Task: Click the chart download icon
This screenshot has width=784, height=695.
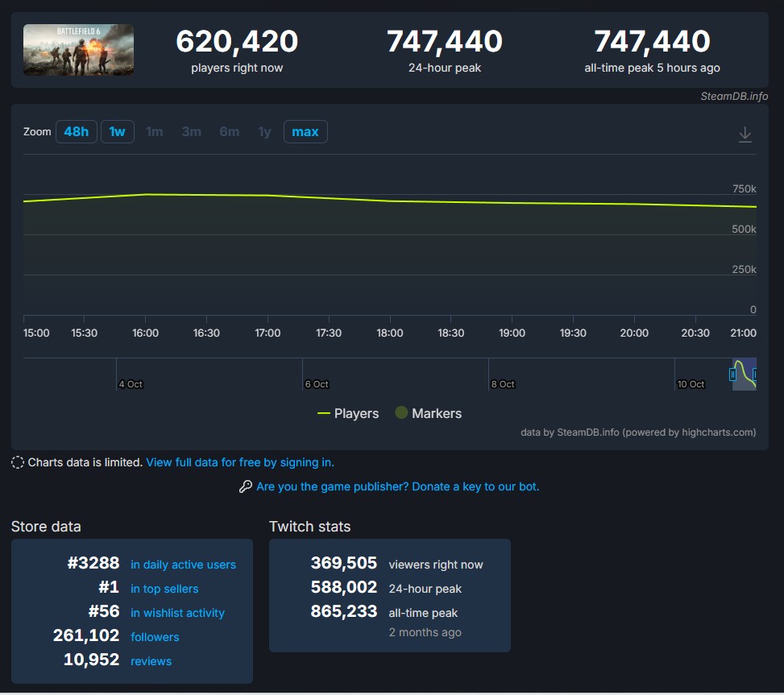Action: coord(745,134)
